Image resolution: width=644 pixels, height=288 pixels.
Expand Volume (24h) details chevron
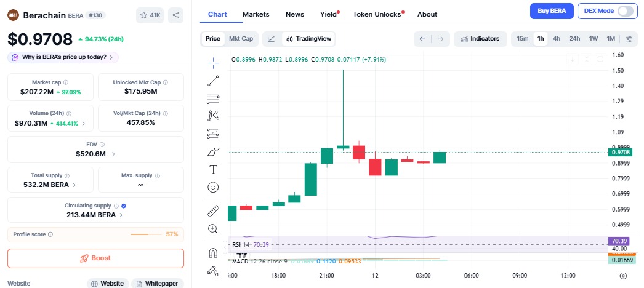pos(84,124)
